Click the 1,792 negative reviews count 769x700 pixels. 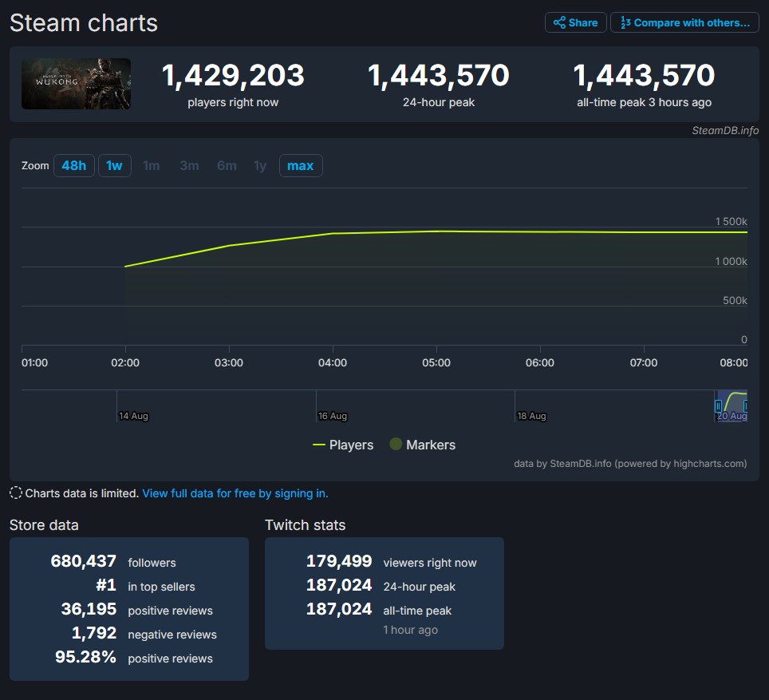pos(94,633)
